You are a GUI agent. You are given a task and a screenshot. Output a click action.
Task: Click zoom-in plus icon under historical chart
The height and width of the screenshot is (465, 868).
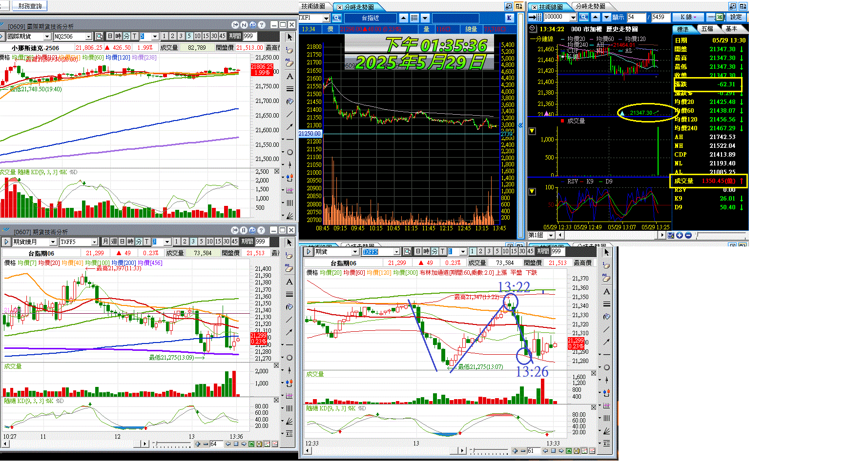pos(680,235)
